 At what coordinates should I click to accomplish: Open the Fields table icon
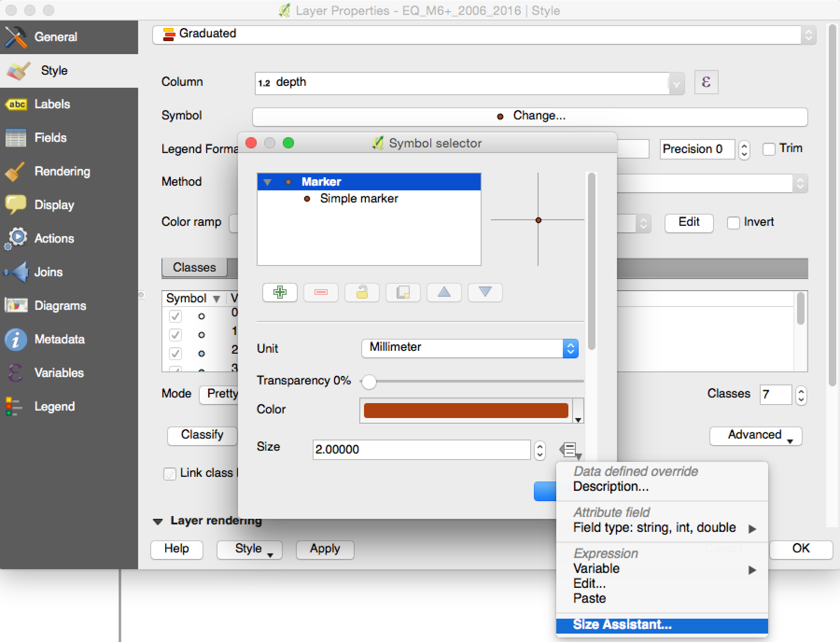click(16, 138)
